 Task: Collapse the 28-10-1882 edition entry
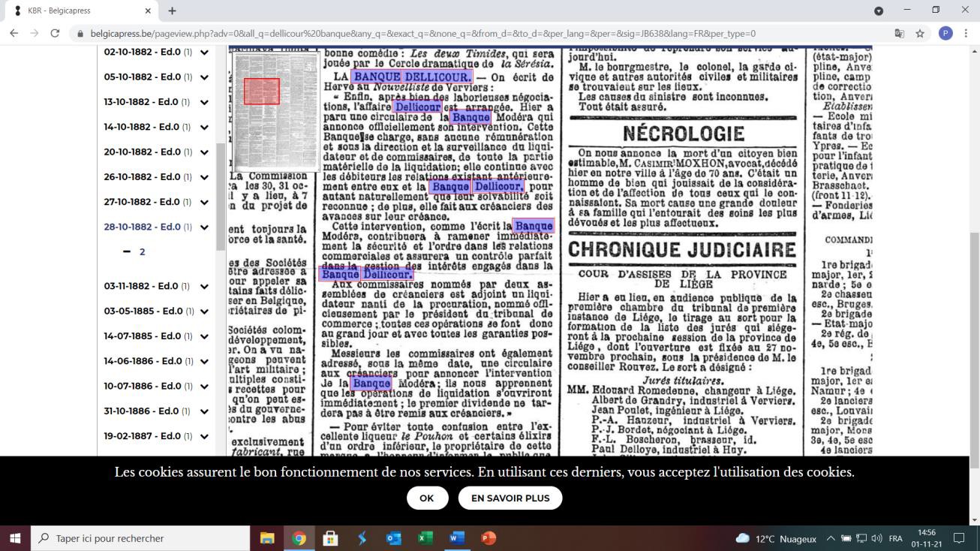(204, 227)
